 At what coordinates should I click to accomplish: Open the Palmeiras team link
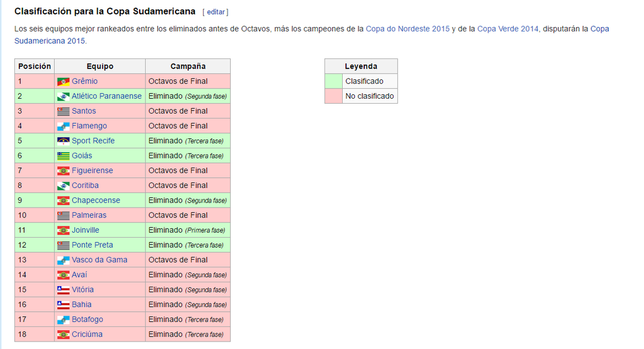(89, 215)
